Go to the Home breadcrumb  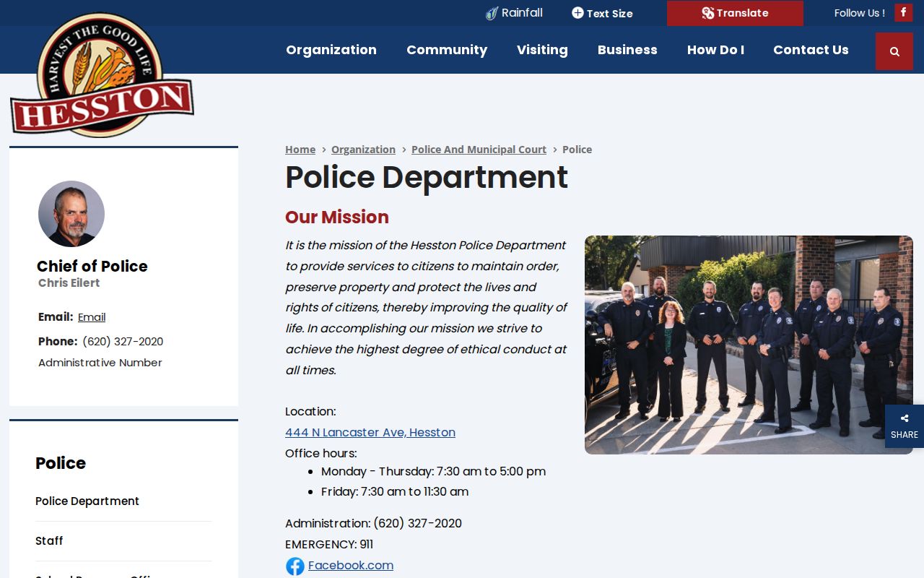point(300,150)
